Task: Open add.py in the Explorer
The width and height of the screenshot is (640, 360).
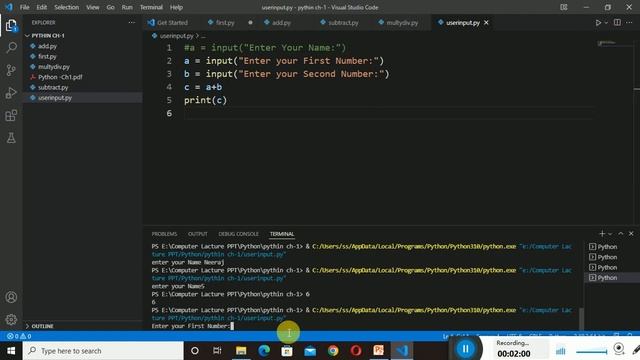Action: coord(47,46)
